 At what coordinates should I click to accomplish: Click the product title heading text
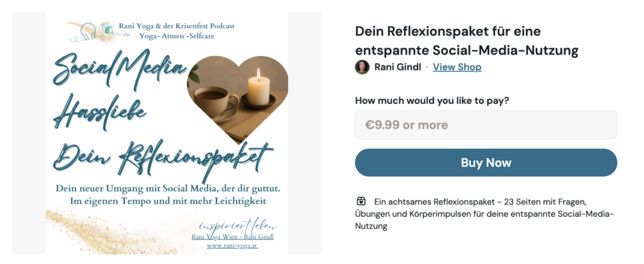[x=467, y=41]
